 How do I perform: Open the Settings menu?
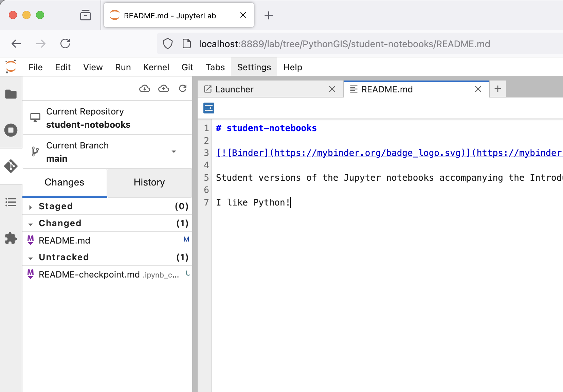[x=254, y=67]
